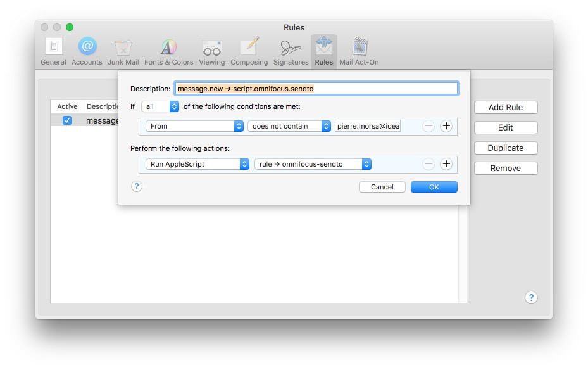Screen dimensions: 588x370
Task: Remove the Run AppleScript action with minus
Action: coord(428,164)
